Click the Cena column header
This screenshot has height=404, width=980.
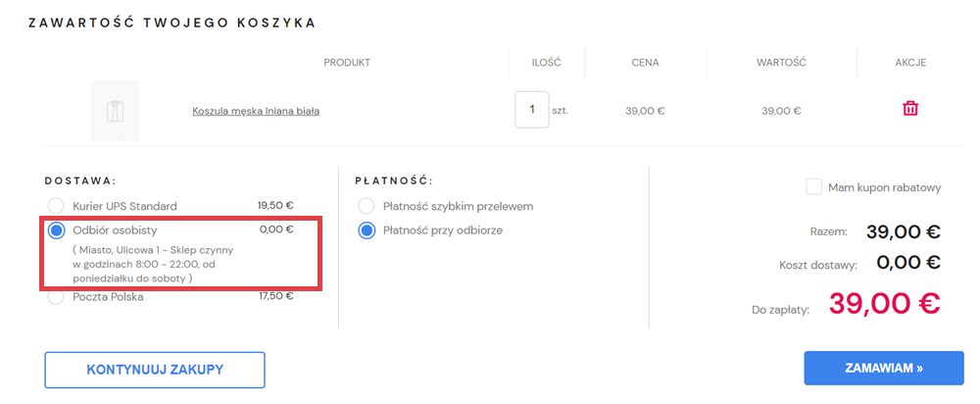pyautogui.click(x=645, y=63)
